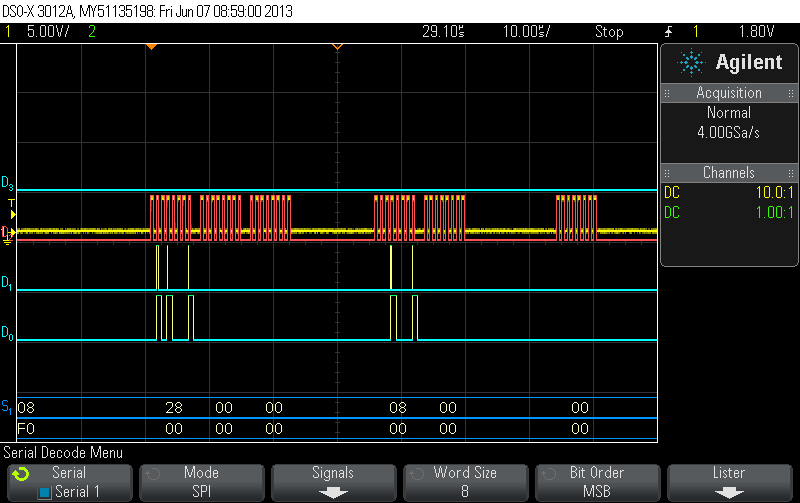Click the leftmost decoded value 08
This screenshot has width=800, height=503.
[26, 408]
